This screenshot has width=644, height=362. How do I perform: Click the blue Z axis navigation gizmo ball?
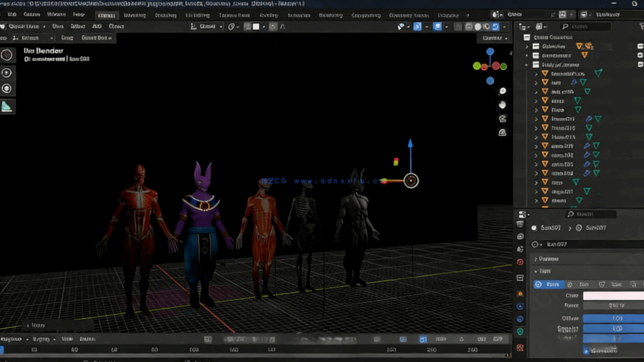(490, 52)
